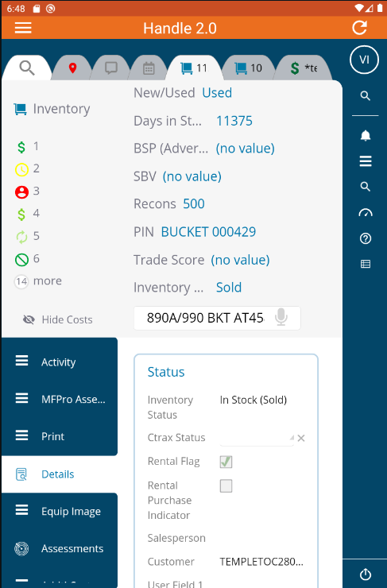This screenshot has width=387, height=588.
Task: Open the help question mark icon
Action: pyautogui.click(x=366, y=238)
